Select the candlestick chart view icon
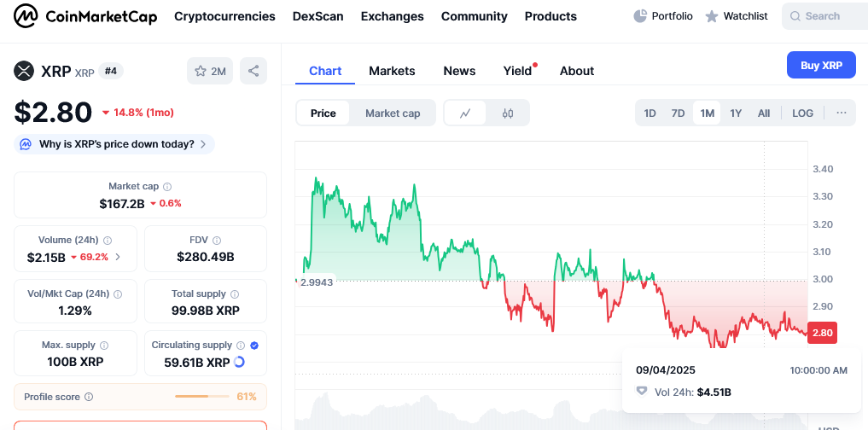The width and height of the screenshot is (868, 430). point(508,113)
